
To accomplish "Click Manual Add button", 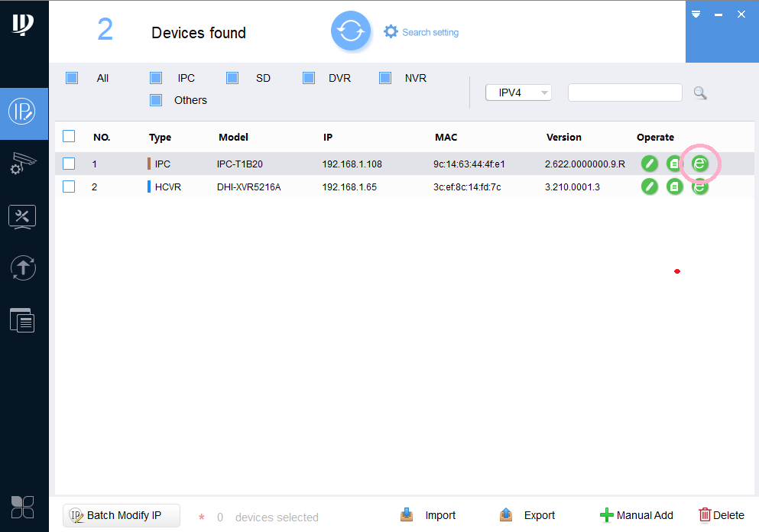I will [x=637, y=515].
